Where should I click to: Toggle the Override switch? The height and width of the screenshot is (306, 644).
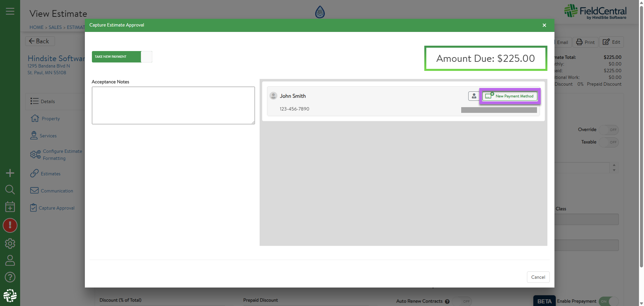(609, 130)
